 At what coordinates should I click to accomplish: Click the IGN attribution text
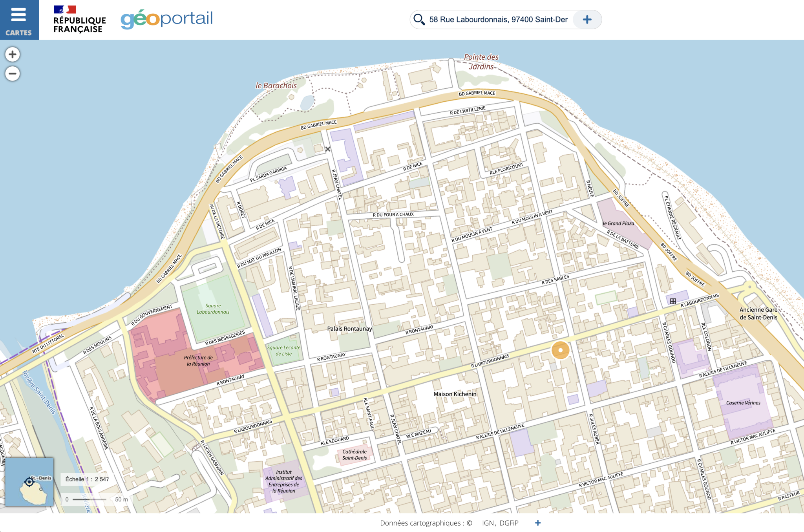click(x=488, y=523)
